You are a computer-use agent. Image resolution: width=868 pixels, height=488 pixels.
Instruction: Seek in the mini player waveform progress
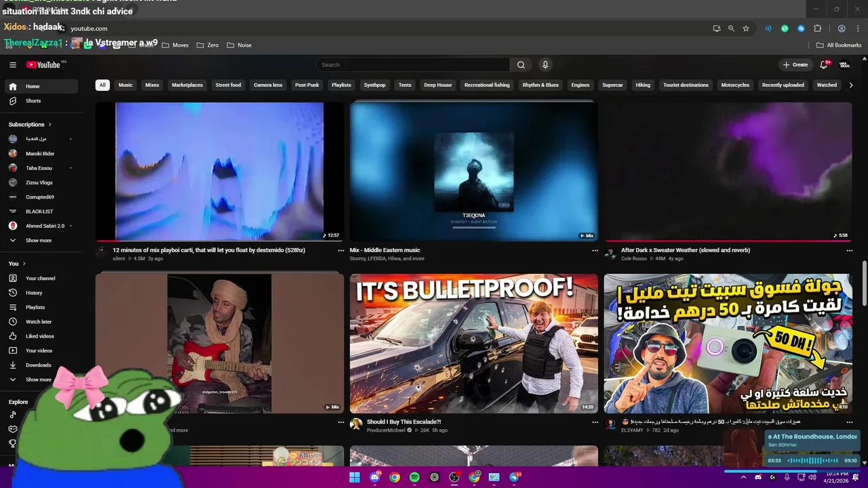(x=812, y=461)
